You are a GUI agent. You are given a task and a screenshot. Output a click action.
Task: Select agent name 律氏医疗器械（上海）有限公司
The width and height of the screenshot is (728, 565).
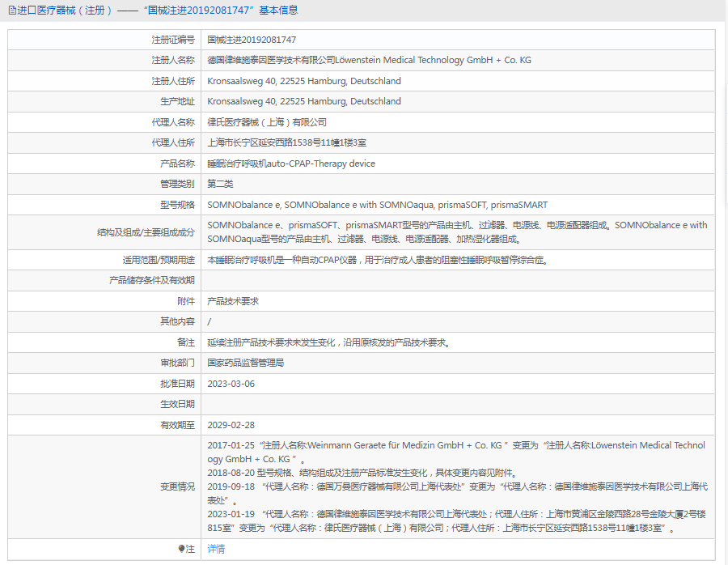(x=267, y=122)
